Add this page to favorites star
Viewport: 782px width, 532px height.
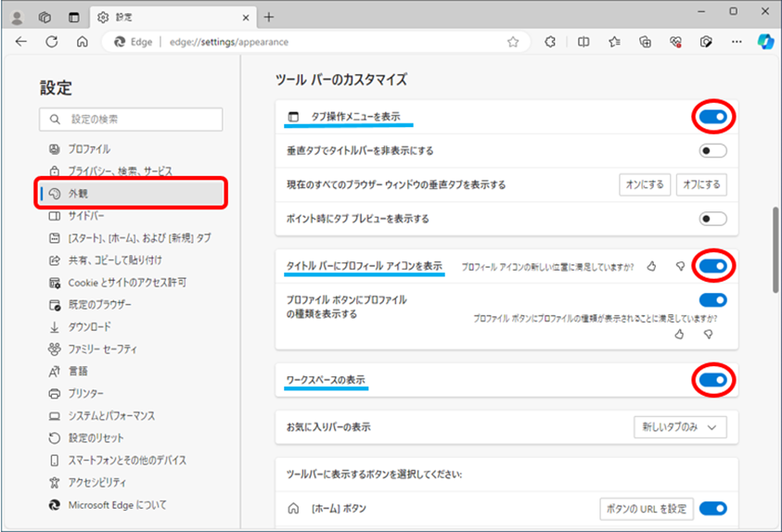pyautogui.click(x=513, y=43)
